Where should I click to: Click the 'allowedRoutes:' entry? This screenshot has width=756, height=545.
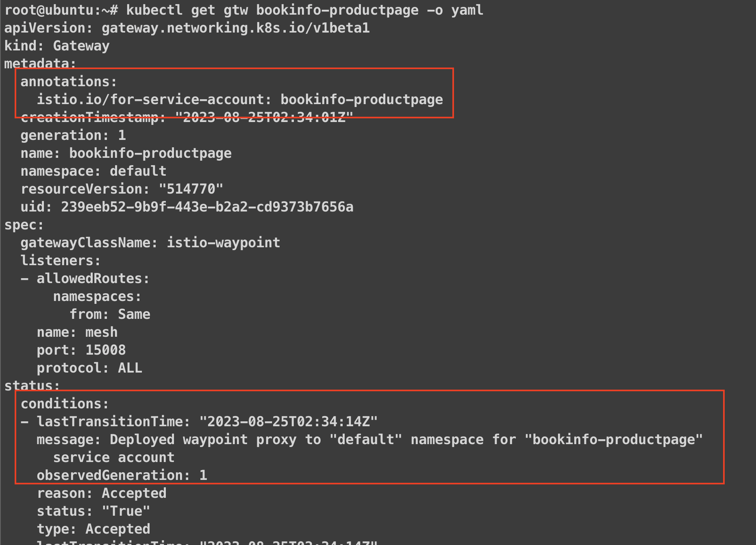coord(93,278)
